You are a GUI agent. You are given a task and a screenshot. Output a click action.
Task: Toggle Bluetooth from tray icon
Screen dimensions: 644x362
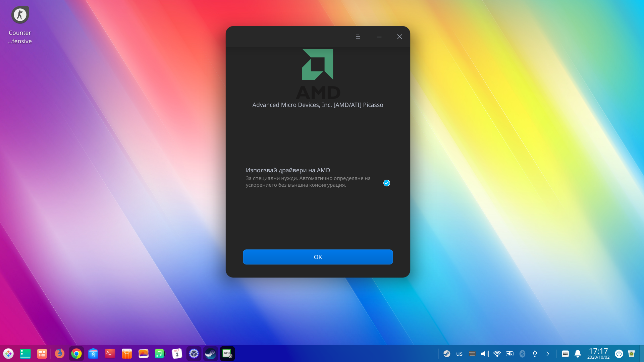(x=522, y=354)
